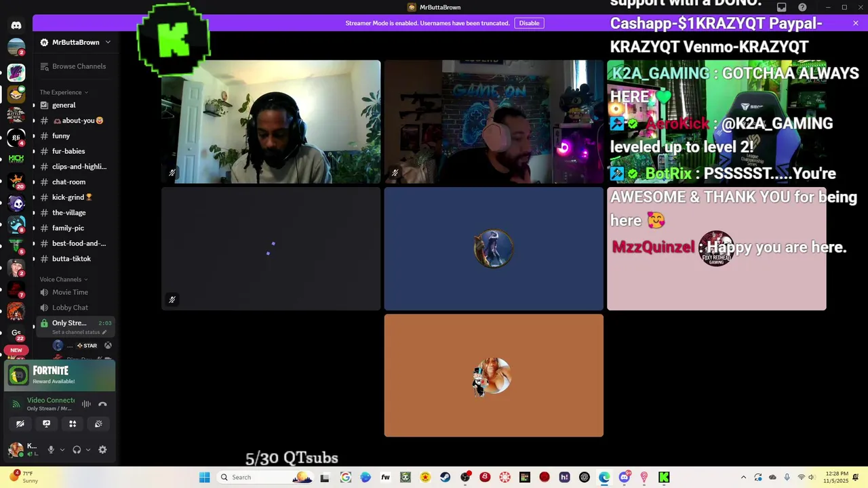The width and height of the screenshot is (868, 488).
Task: Click the NEW unread mentions pill
Action: (x=16, y=350)
